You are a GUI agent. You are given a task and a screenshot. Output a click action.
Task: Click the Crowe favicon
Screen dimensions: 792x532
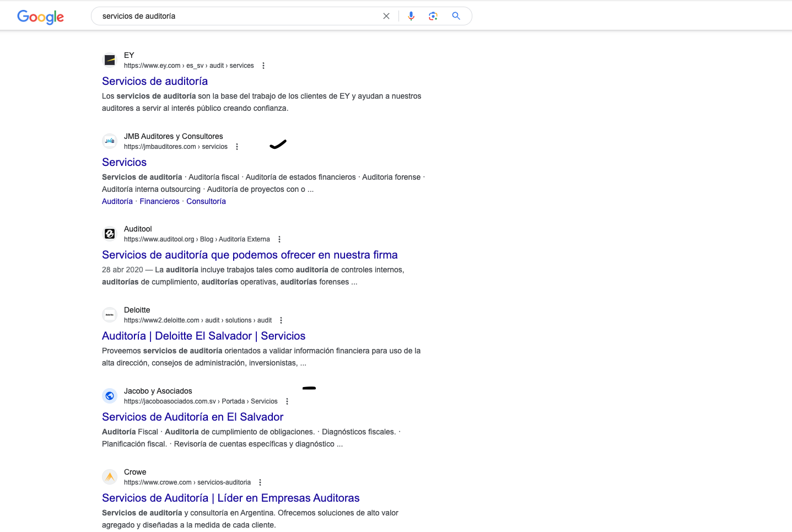110,477
